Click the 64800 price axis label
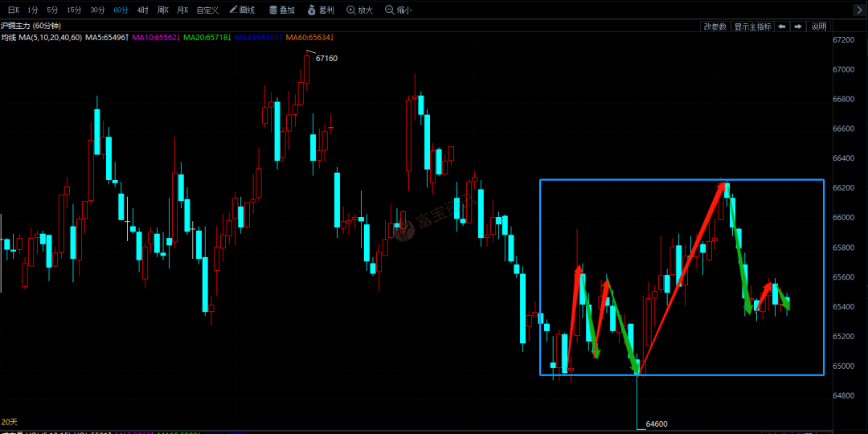This screenshot has height=434, width=868. click(845, 395)
